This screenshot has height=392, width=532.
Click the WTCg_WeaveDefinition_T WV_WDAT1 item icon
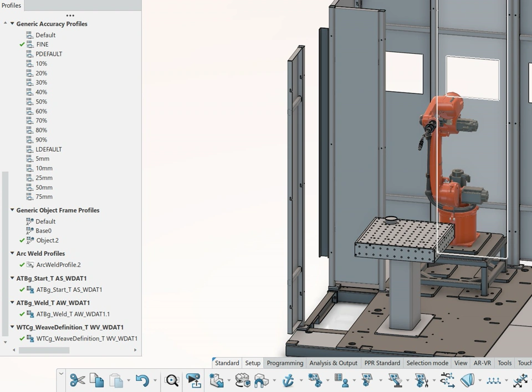[x=30, y=338]
